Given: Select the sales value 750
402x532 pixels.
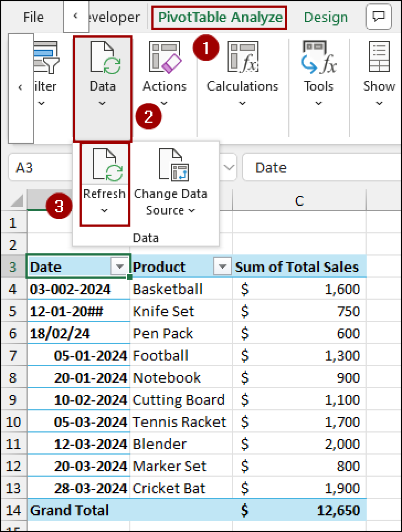Looking at the screenshot, I should [299, 311].
